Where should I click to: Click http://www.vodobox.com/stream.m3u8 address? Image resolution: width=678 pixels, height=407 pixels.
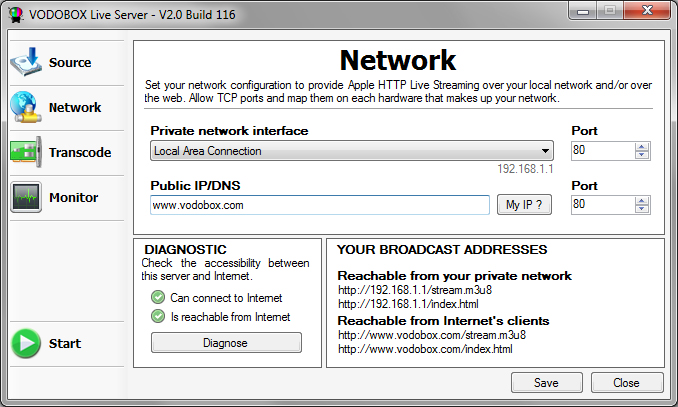432,335
